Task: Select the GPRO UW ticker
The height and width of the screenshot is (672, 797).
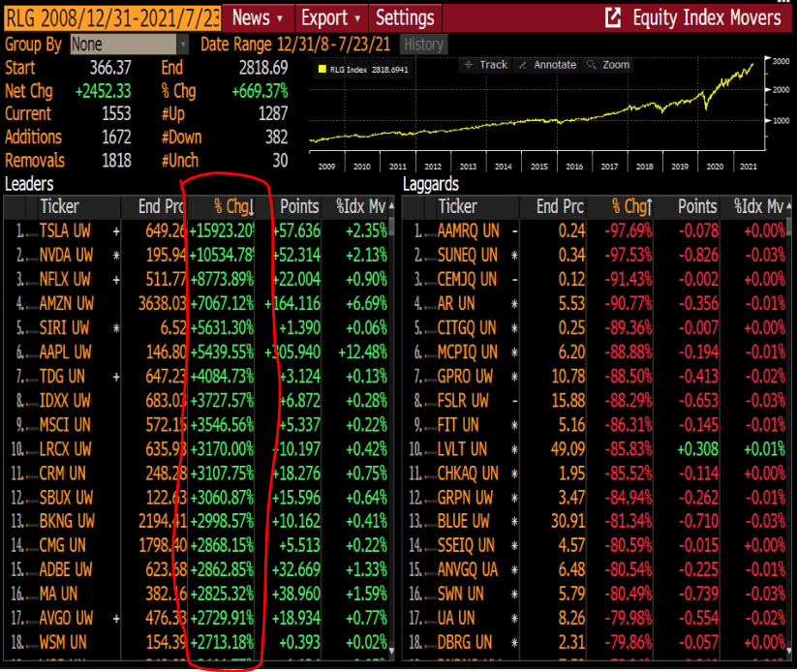Action: click(x=465, y=376)
